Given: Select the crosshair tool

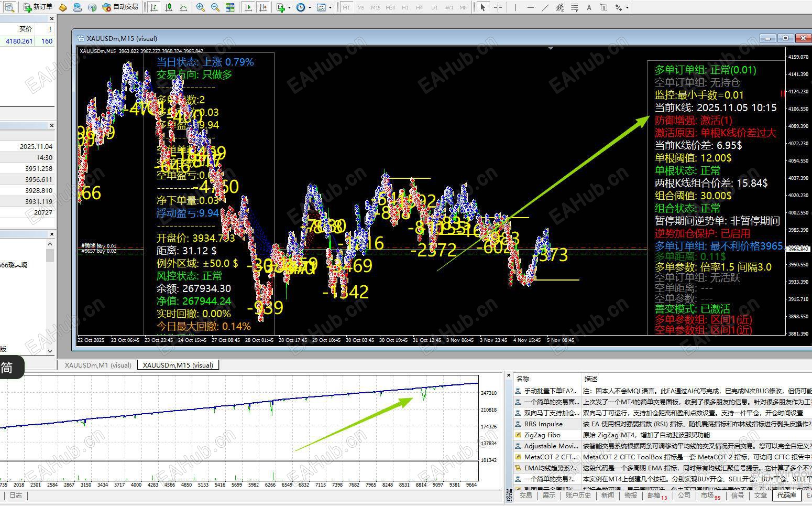Looking at the screenshot, I should pyautogui.click(x=498, y=7).
